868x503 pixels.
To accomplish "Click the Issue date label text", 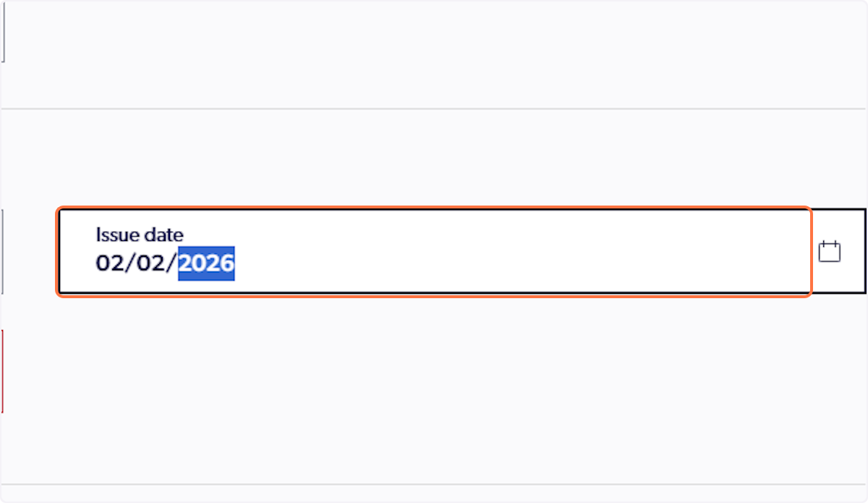I will [x=140, y=234].
